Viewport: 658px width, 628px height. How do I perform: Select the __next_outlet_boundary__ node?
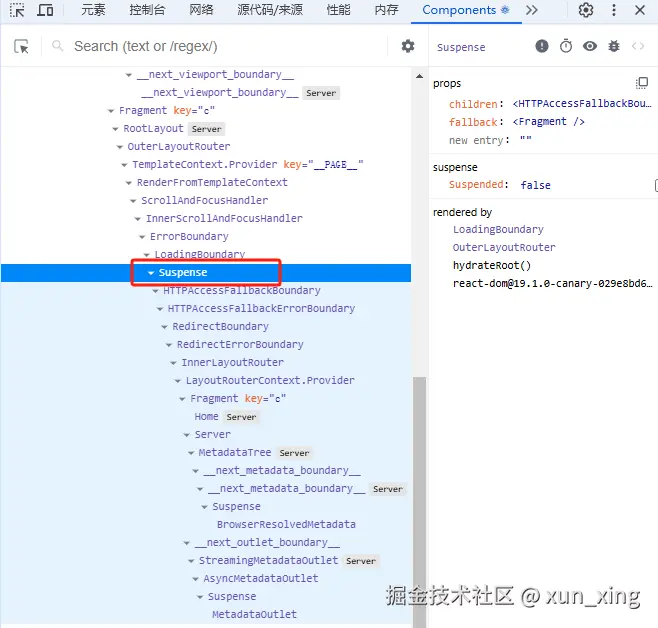(267, 542)
